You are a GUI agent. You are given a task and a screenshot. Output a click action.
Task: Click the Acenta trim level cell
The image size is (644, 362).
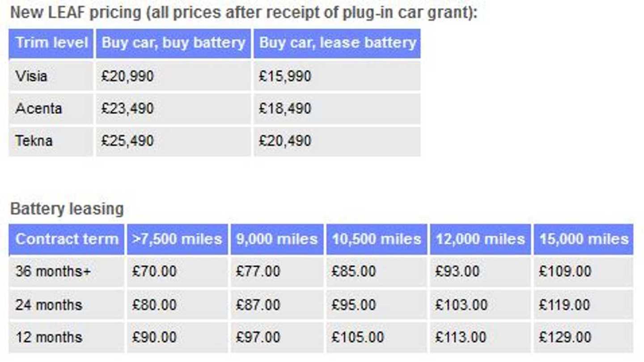coord(38,109)
